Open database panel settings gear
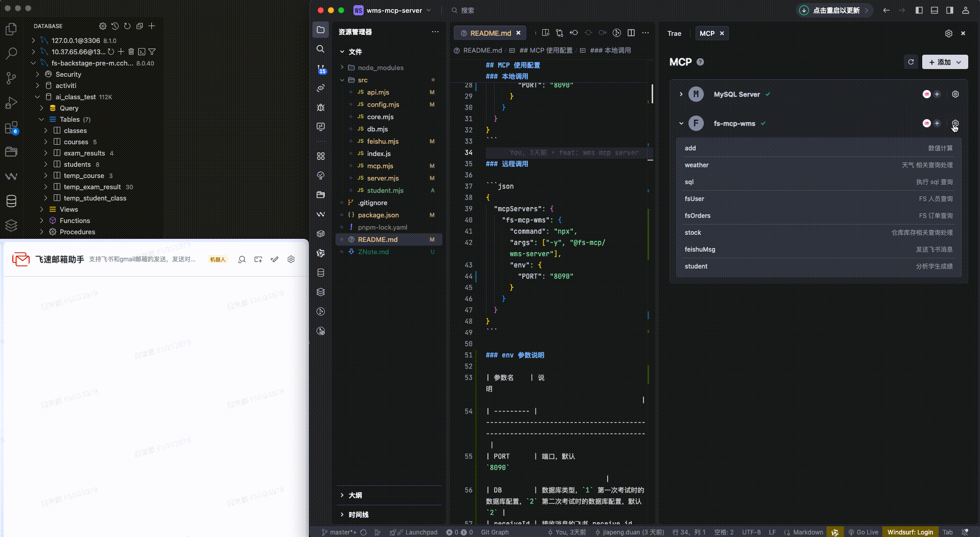The image size is (980, 537). [103, 26]
